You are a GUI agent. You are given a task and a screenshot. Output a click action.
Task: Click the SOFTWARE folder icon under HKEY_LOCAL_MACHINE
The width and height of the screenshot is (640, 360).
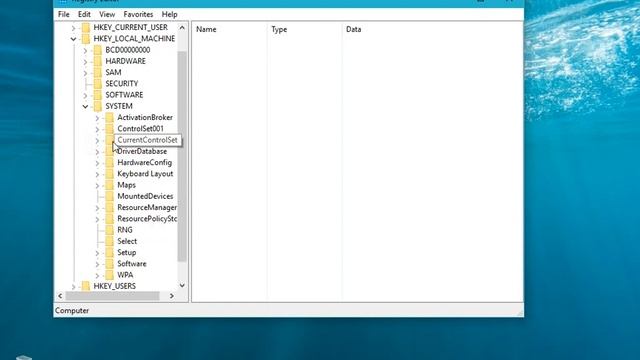(98, 95)
